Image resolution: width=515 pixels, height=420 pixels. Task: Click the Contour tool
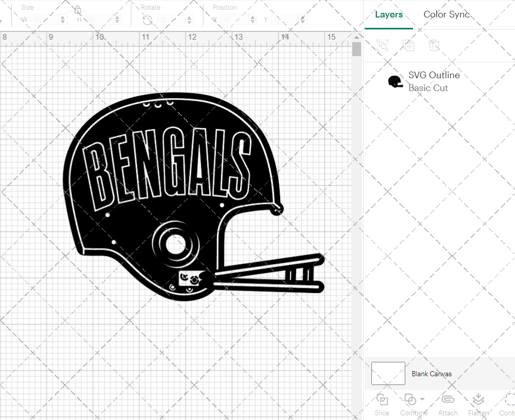coord(507,405)
